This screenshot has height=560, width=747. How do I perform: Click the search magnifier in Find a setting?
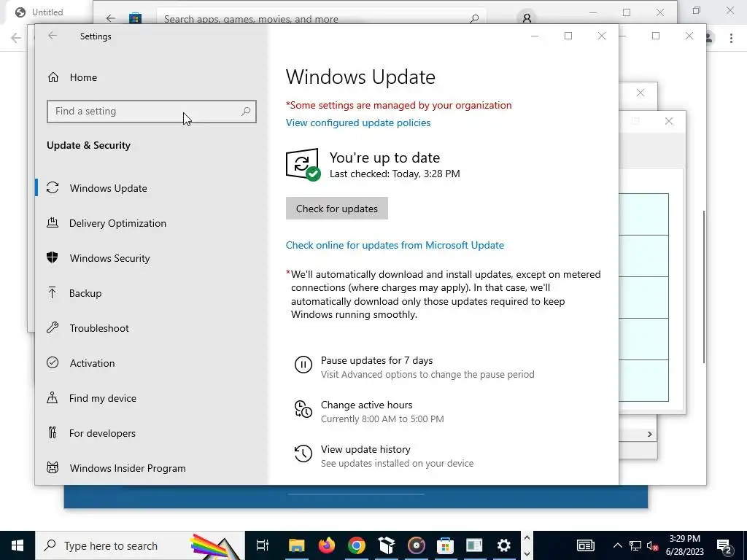(246, 112)
